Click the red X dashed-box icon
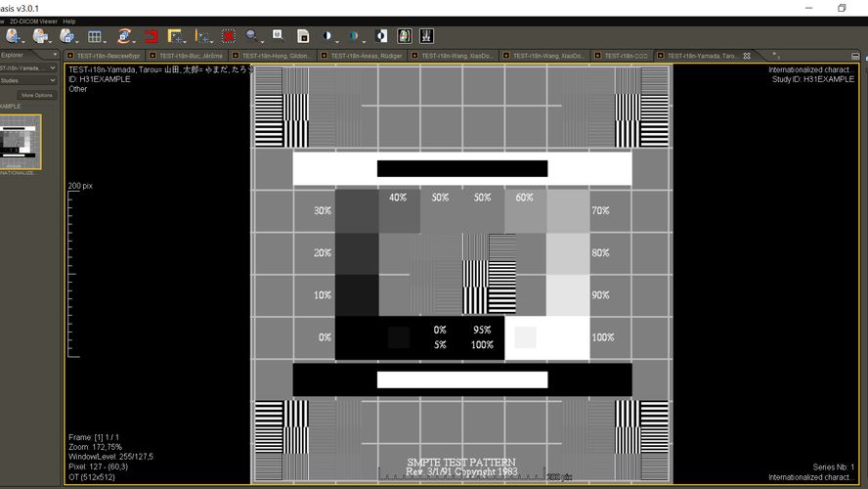Viewport: 868px width, 489px height. coord(228,36)
